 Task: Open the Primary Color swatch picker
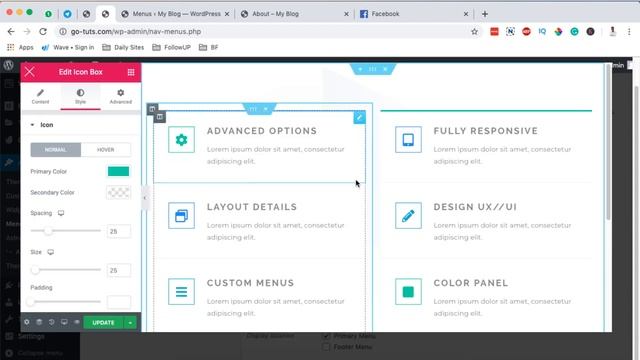[x=118, y=171]
